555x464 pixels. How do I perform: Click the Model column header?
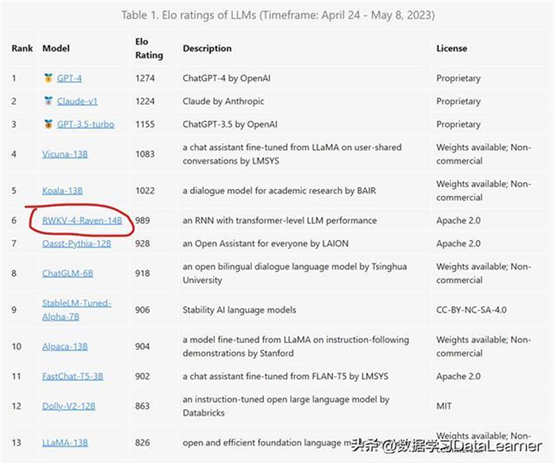(x=56, y=48)
